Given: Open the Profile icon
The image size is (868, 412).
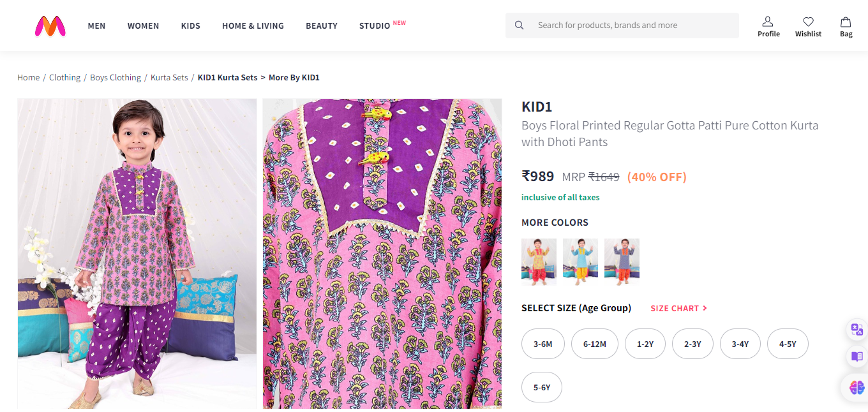Looking at the screenshot, I should 768,22.
